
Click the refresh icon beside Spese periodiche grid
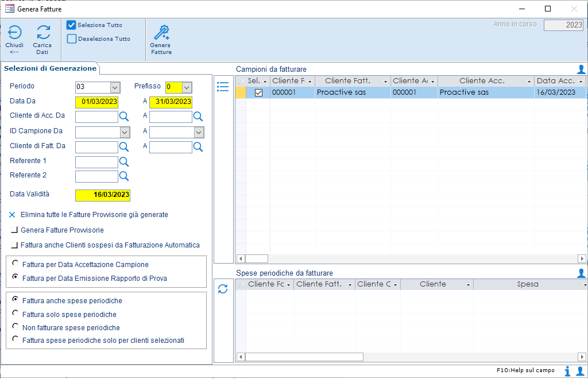point(223,289)
